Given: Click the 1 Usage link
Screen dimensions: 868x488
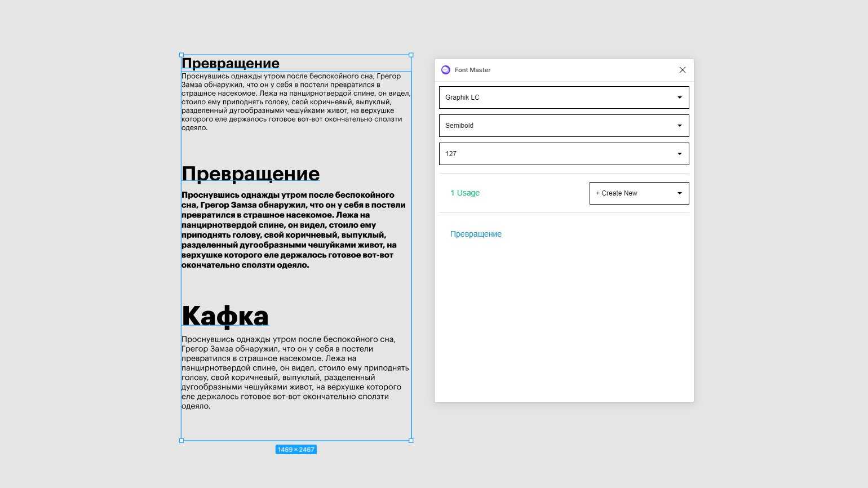Looking at the screenshot, I should (x=464, y=193).
